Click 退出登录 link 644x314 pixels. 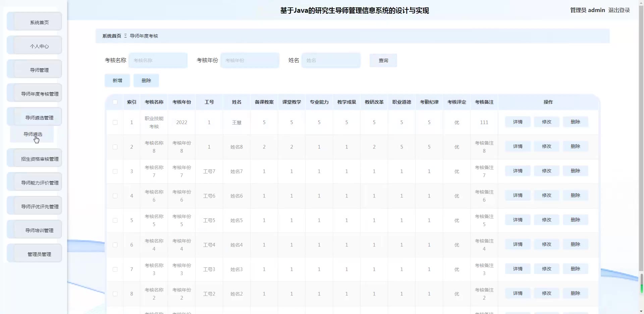pos(619,10)
